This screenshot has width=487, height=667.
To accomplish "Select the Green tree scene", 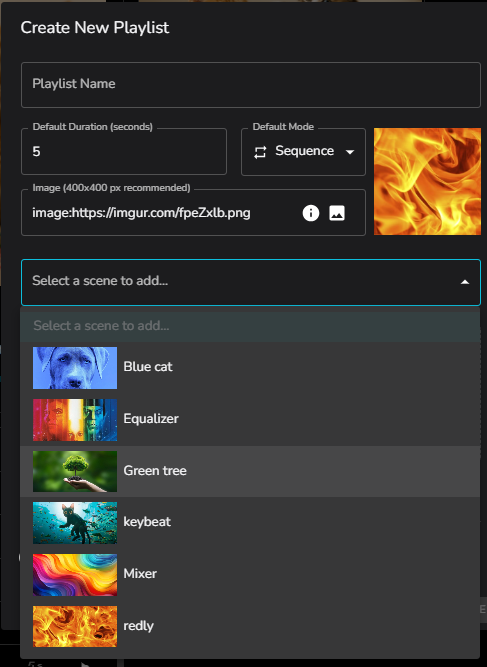I will coord(250,471).
